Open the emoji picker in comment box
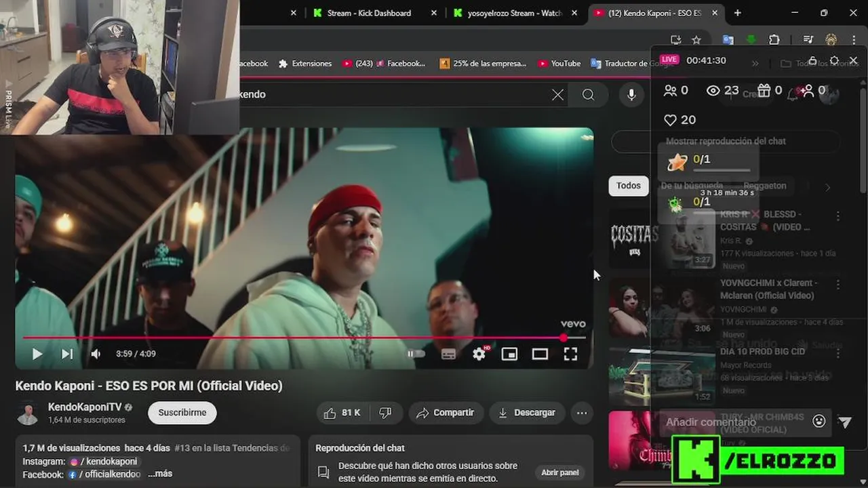This screenshot has width=868, height=488. point(819,422)
